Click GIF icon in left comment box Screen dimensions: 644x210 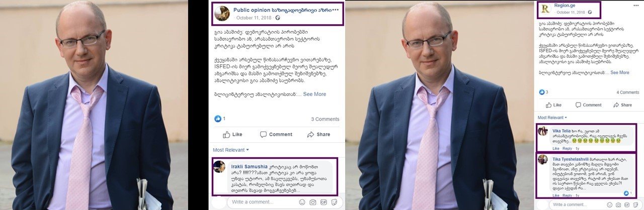click(324, 202)
